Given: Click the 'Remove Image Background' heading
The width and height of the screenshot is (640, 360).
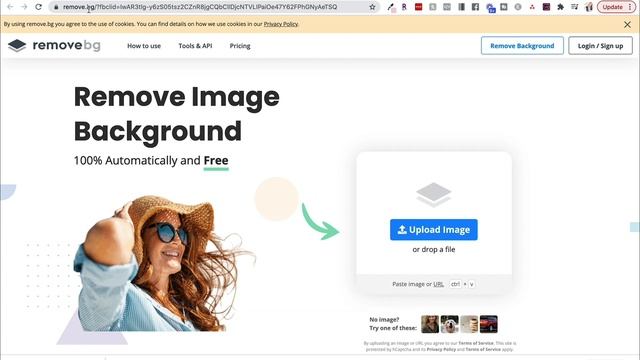Looking at the screenshot, I should 176,113.
